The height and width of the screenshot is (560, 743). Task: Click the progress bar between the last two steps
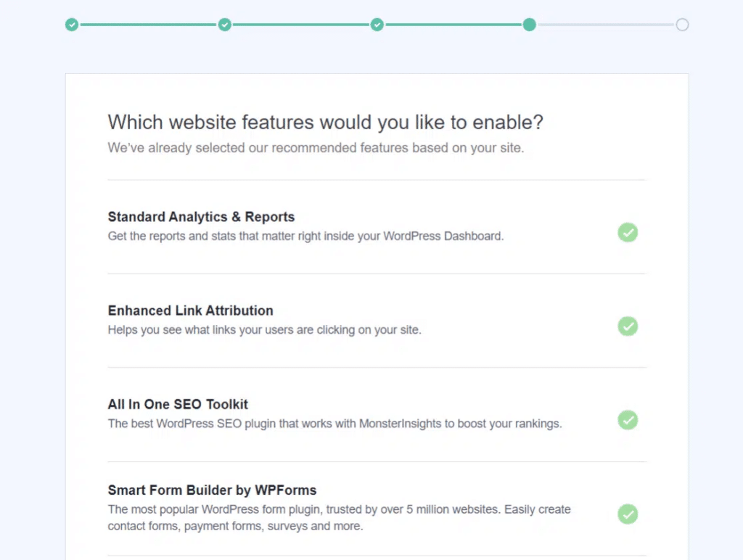[x=606, y=25]
